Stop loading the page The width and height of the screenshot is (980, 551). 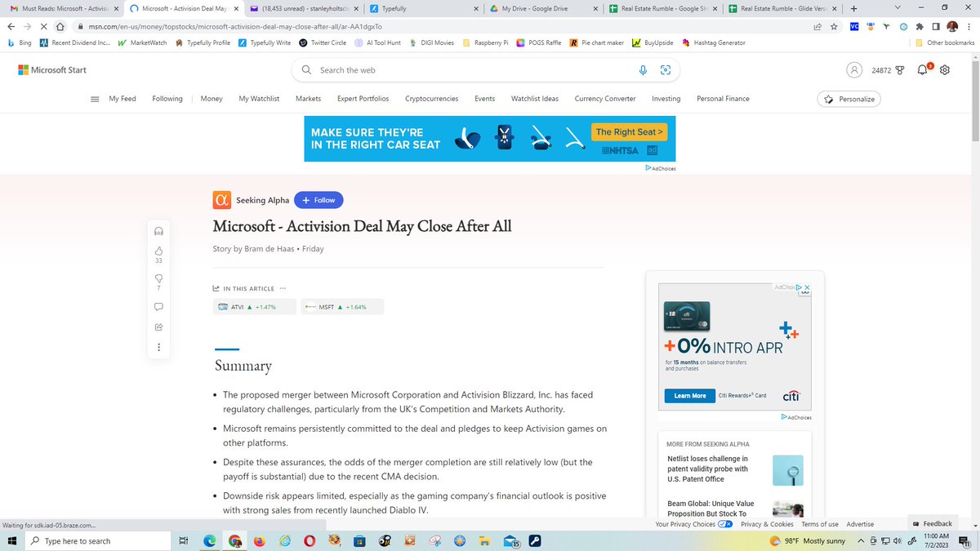[43, 26]
